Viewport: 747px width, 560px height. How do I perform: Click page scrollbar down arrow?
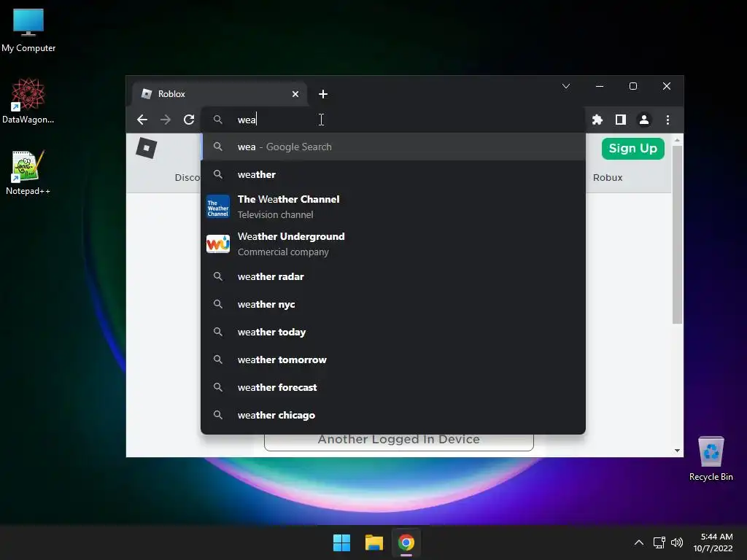coord(677,451)
